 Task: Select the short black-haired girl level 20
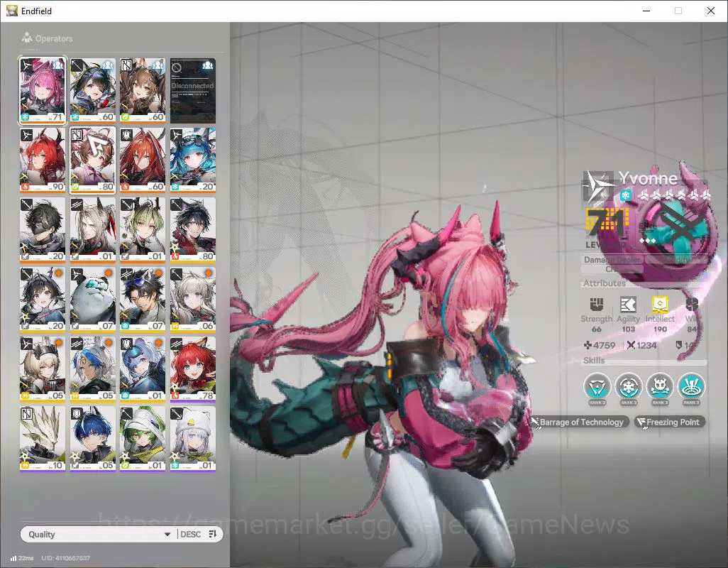pyautogui.click(x=43, y=300)
